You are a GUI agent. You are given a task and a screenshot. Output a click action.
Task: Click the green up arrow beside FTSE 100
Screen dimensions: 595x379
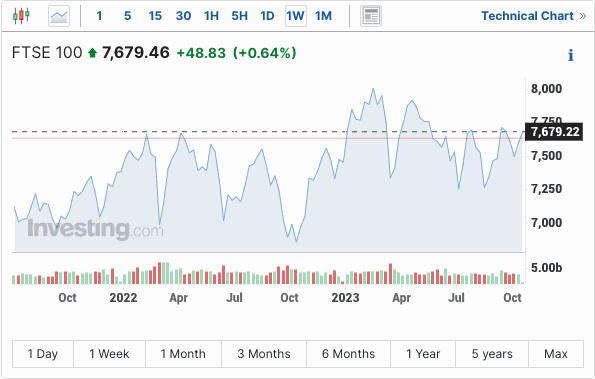pyautogui.click(x=92, y=53)
